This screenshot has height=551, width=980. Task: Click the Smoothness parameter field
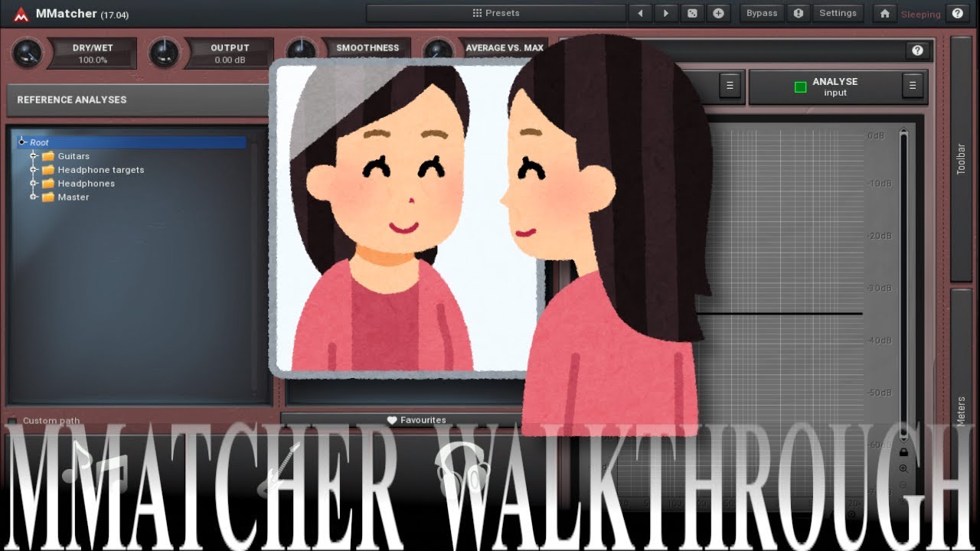[x=367, y=49]
